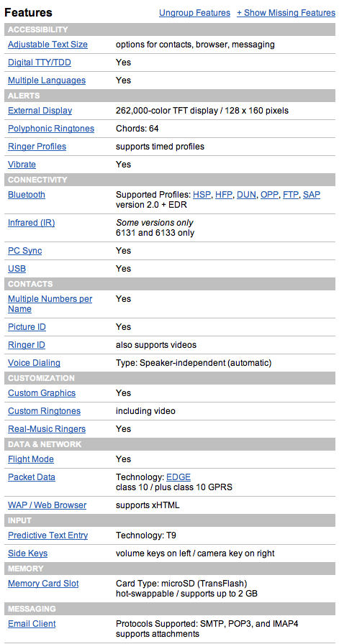Expand Show Missing Features
339x644 pixels.
pyautogui.click(x=286, y=13)
